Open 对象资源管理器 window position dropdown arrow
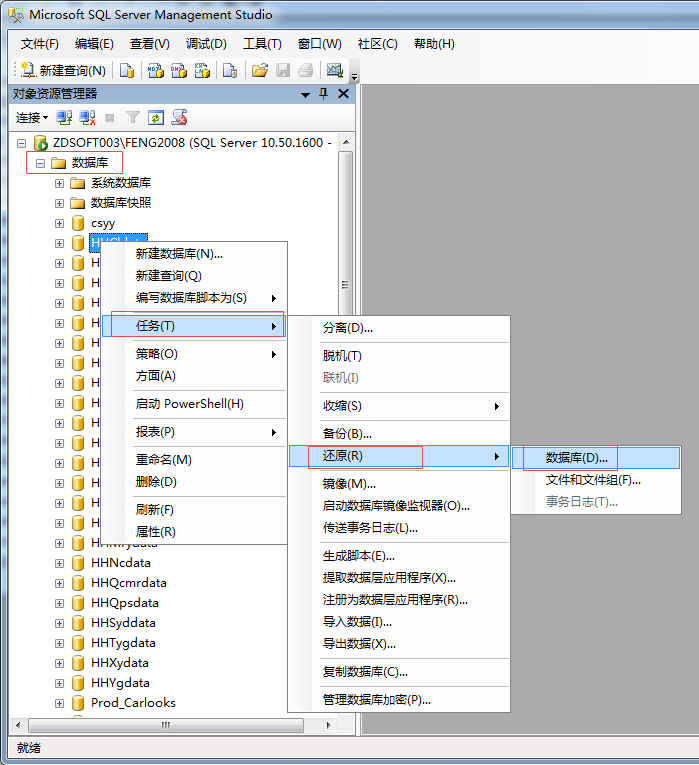 coord(305,95)
